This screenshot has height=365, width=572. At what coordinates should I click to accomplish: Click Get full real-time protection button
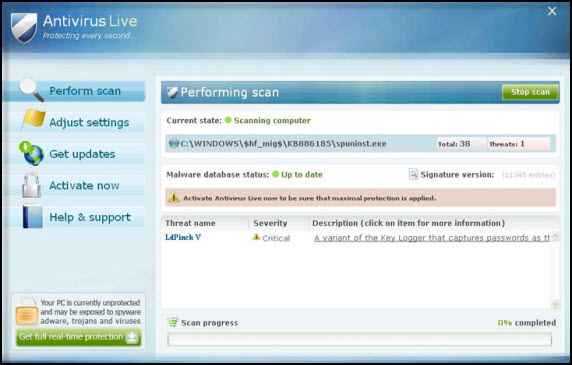pyautogui.click(x=78, y=337)
